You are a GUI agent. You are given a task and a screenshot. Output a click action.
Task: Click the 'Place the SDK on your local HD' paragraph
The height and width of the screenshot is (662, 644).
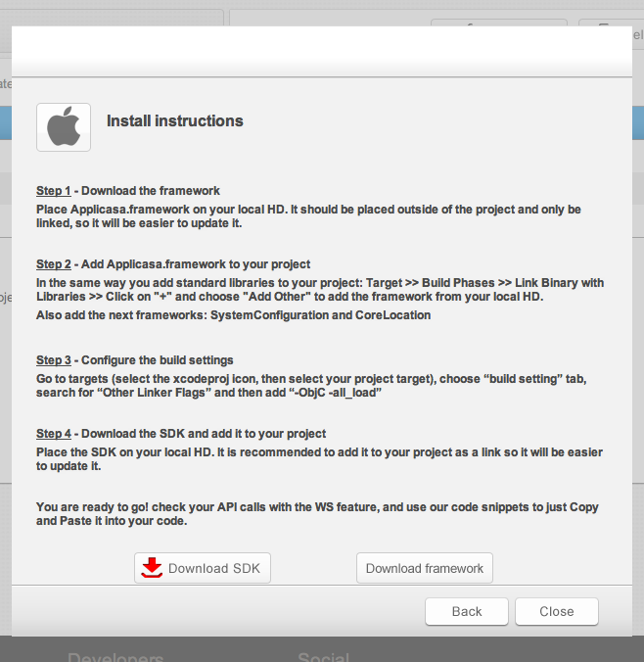pos(319,459)
